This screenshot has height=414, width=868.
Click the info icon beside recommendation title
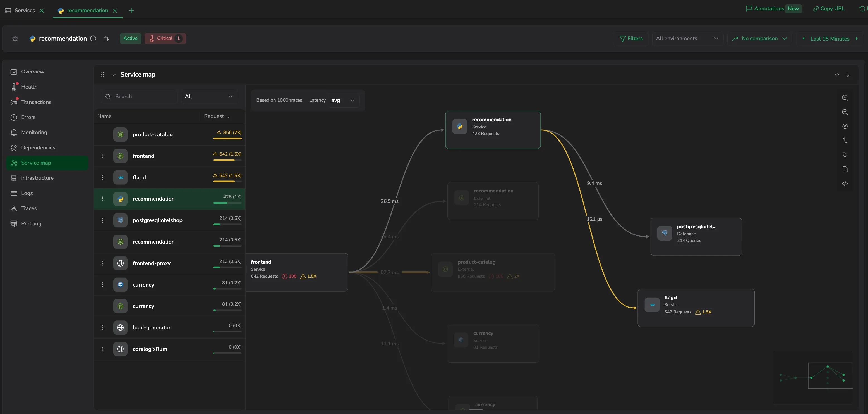[x=93, y=39]
